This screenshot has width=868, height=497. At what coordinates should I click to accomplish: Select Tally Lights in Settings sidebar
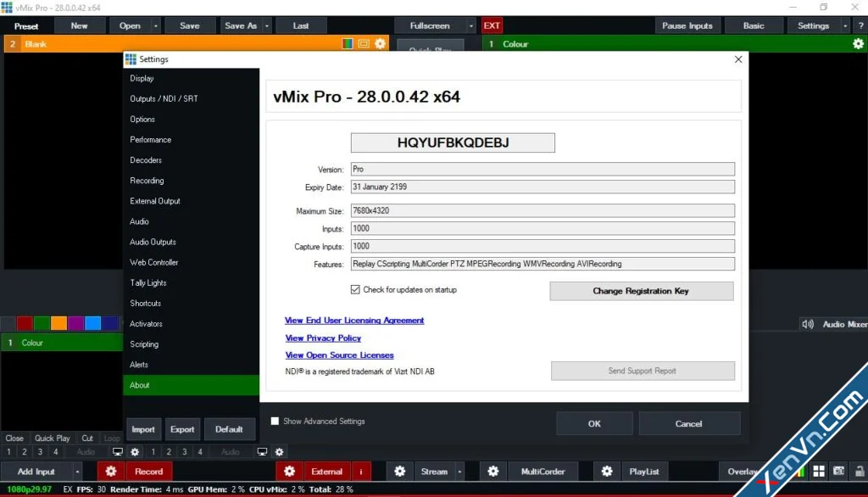191,283
